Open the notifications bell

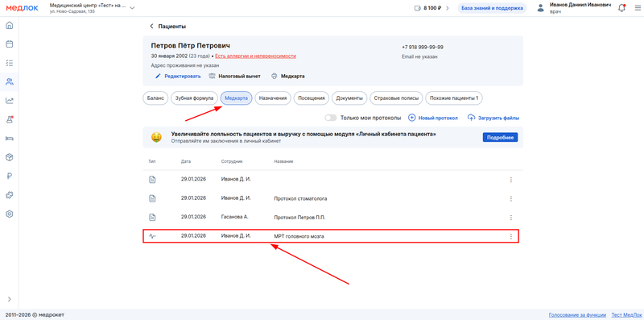621,8
